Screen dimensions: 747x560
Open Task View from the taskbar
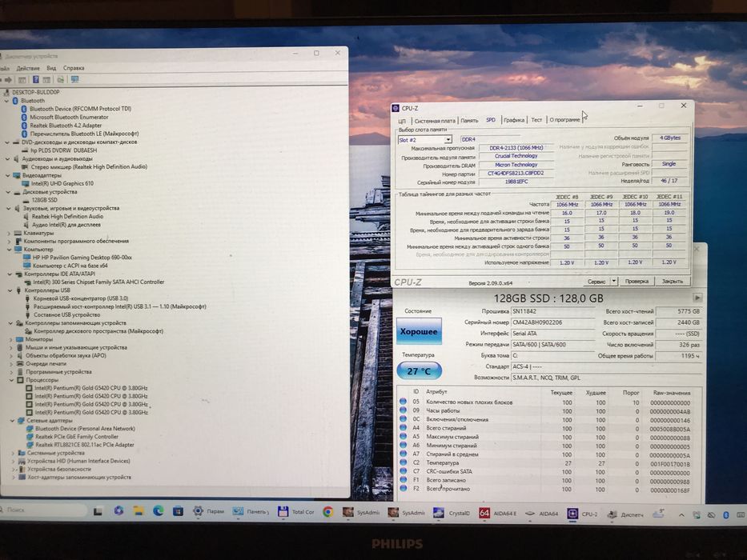98,511
